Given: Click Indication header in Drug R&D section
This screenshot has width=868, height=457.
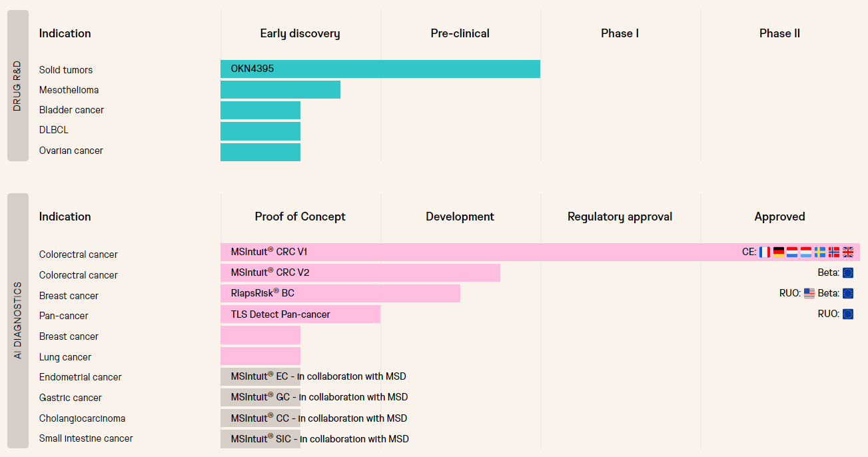Looking at the screenshot, I should 65,33.
